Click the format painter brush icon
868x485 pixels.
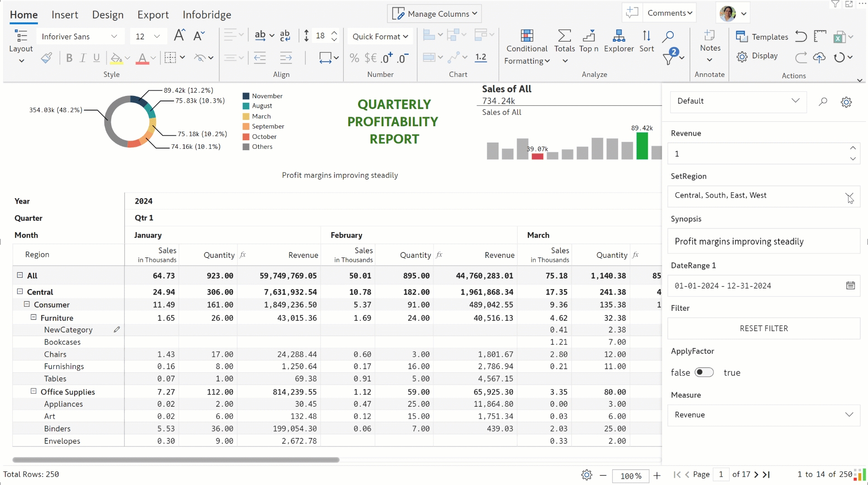click(46, 58)
